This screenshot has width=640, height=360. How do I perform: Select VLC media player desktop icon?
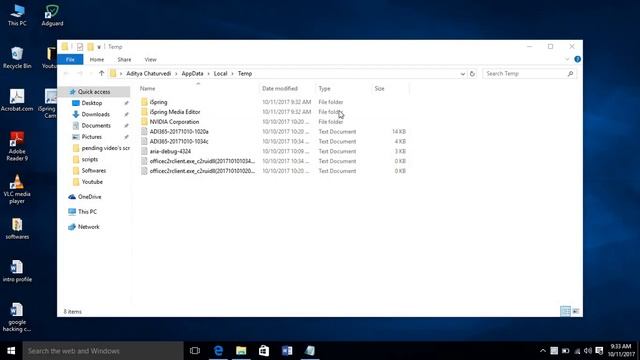coord(17,189)
